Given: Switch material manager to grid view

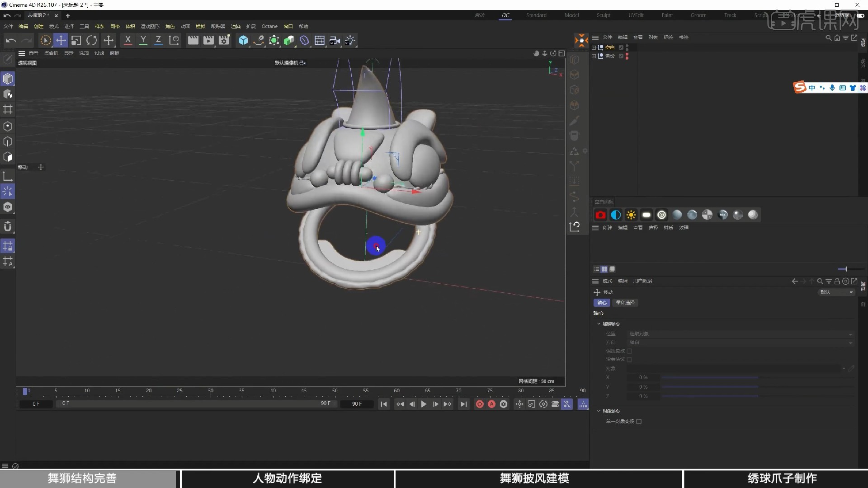Looking at the screenshot, I should point(604,269).
